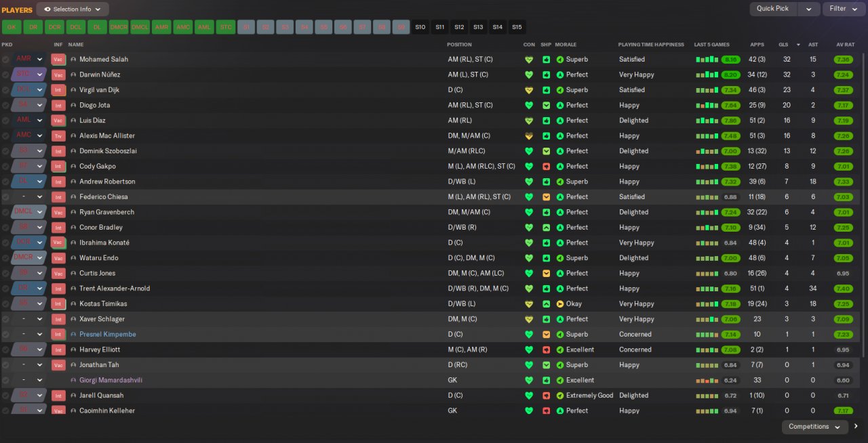Click the Quick Pick button

773,9
